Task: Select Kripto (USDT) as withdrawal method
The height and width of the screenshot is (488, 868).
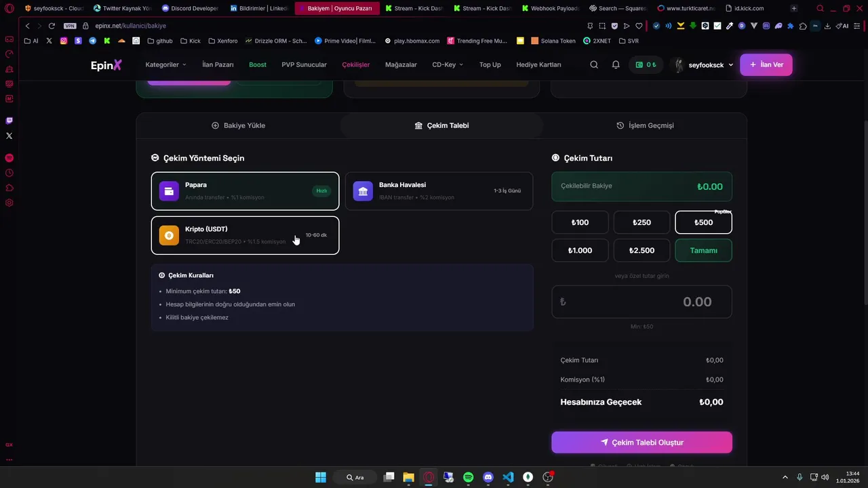Action: tap(245, 235)
